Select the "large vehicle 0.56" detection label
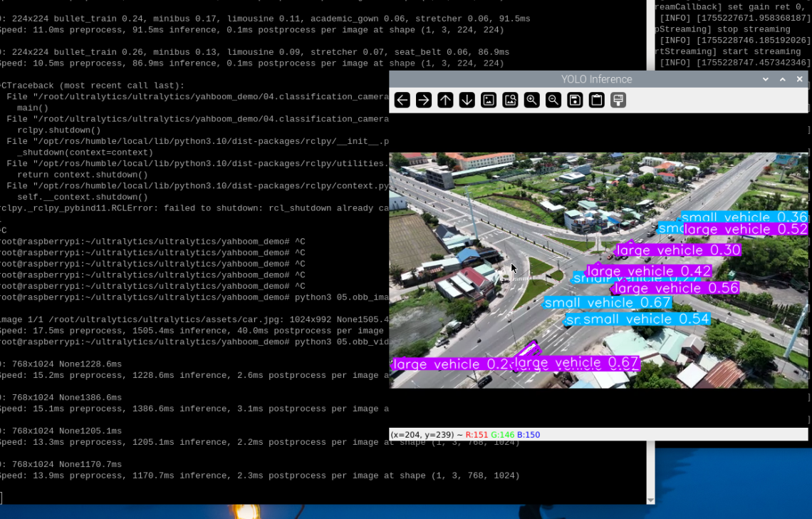Screen dimensions: 812x519 [x=677, y=288]
